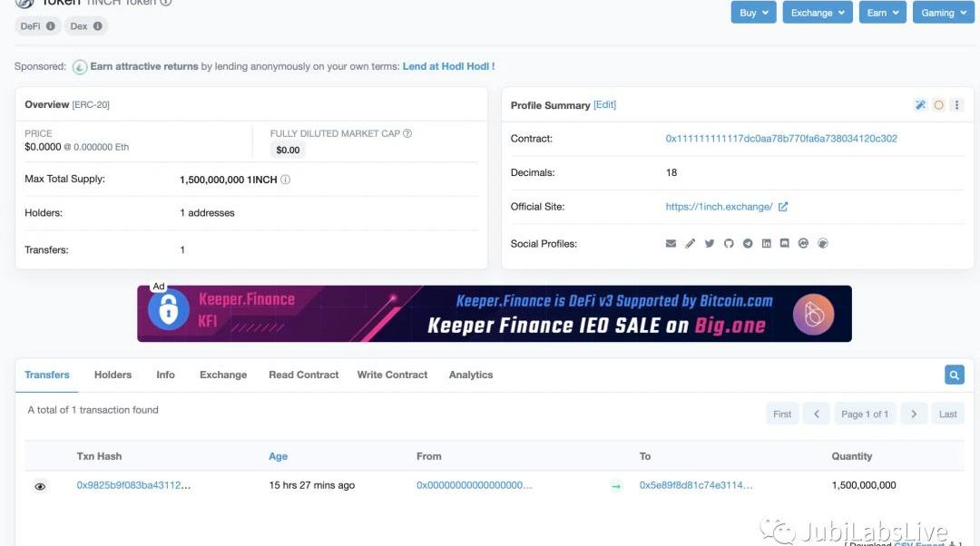Click the Lend at Hodl Hodl sponsored link
Screen dimensions: 980x546
448,66
